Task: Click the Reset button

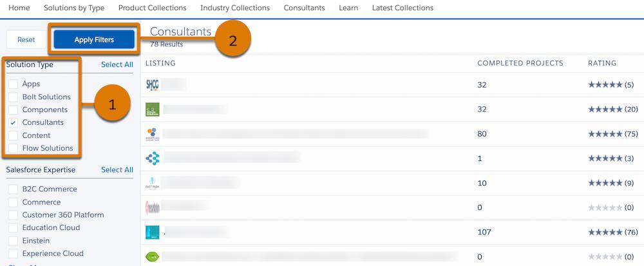Action: click(x=26, y=40)
